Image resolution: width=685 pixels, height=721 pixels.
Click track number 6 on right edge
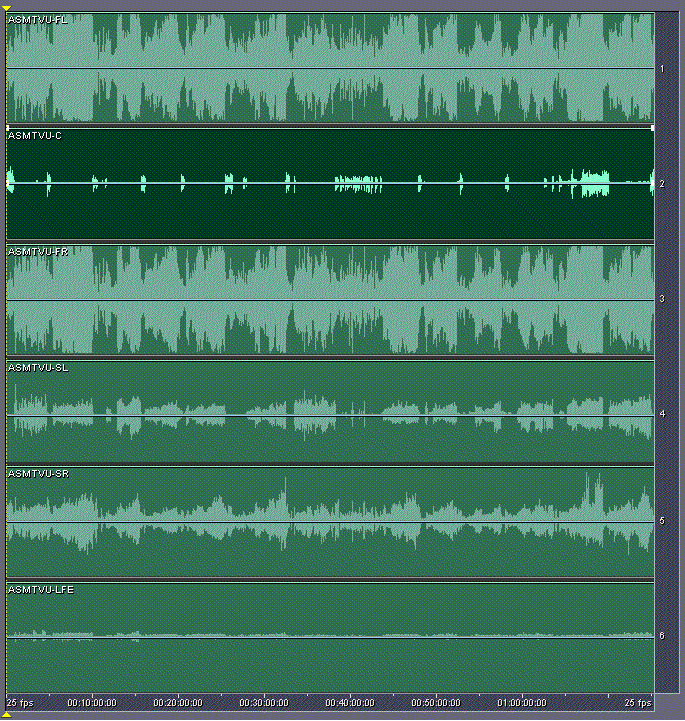click(662, 635)
